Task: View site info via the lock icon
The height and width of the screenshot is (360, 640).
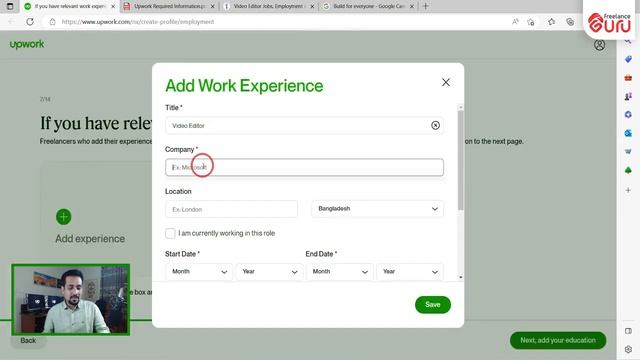Action: [52, 22]
